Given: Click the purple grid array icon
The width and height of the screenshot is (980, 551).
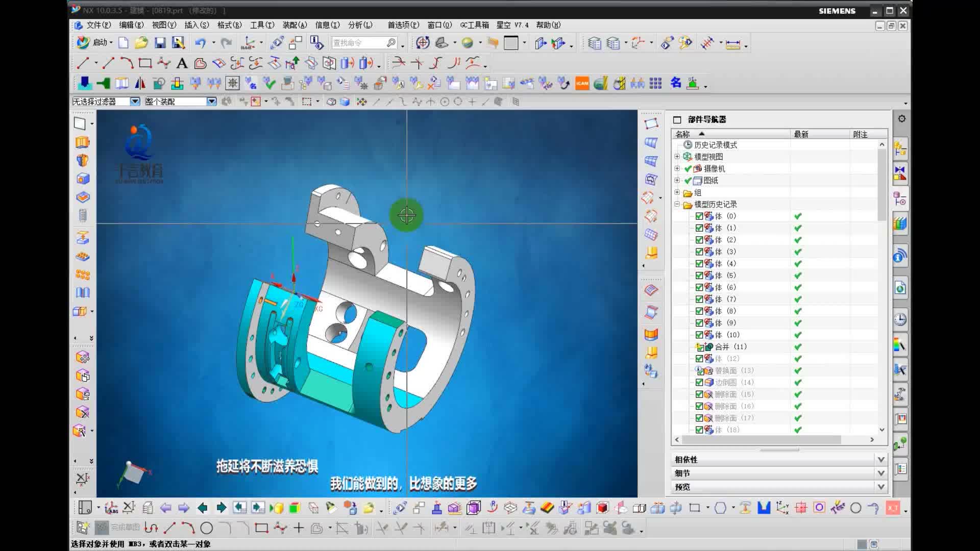Looking at the screenshot, I should point(656,83).
